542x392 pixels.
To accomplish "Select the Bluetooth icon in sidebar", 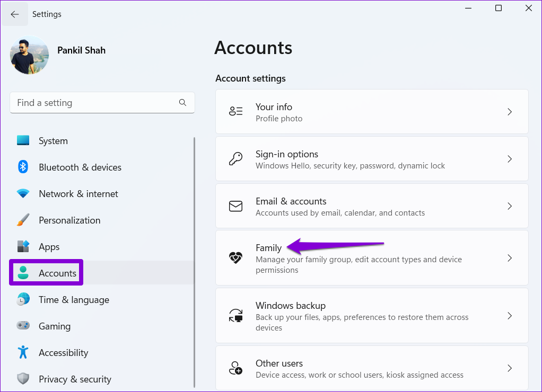I will click(x=23, y=167).
